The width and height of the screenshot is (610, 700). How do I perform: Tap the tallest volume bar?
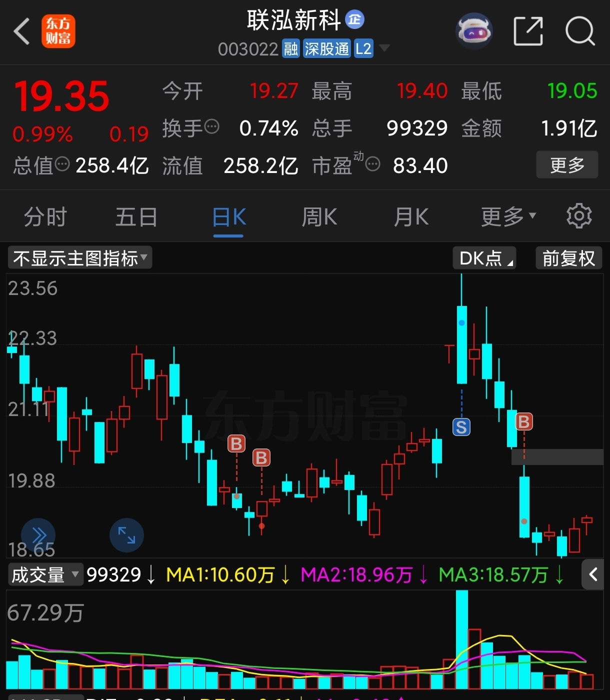pos(461,639)
